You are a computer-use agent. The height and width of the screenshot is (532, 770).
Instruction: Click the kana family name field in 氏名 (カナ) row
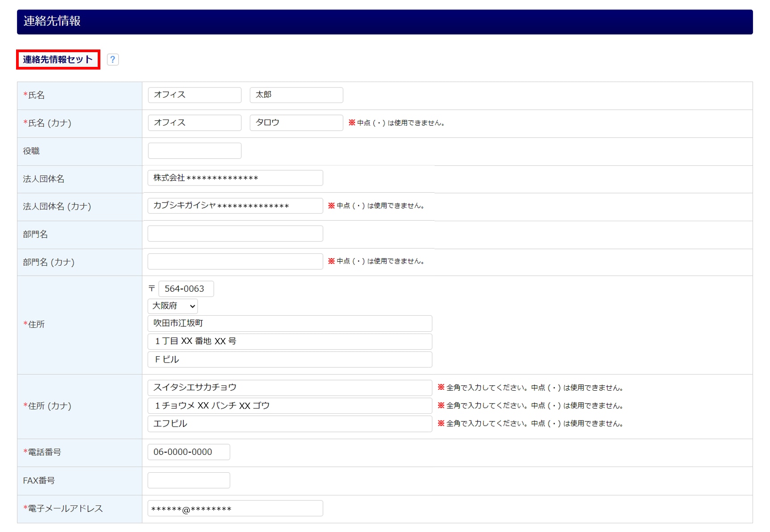click(x=195, y=123)
